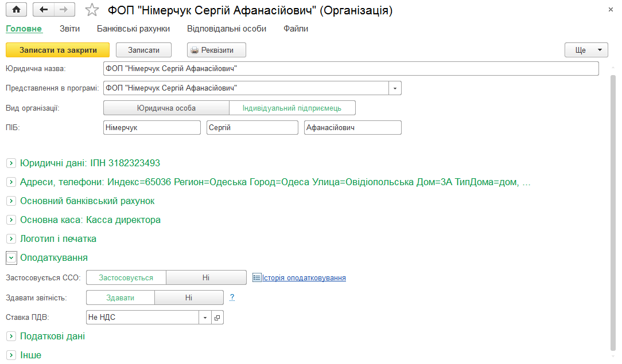Collapse the Оподаткування section
Screen dimensions: 622x364
tap(11, 258)
